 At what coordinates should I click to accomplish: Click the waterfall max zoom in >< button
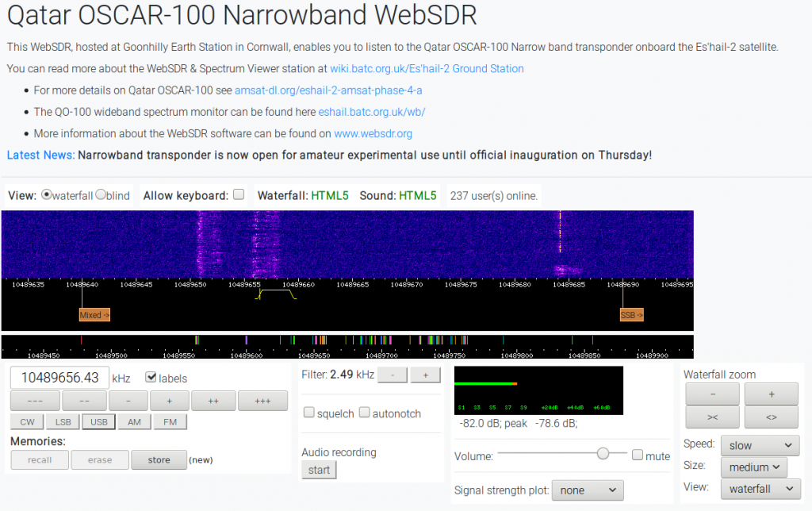(713, 417)
